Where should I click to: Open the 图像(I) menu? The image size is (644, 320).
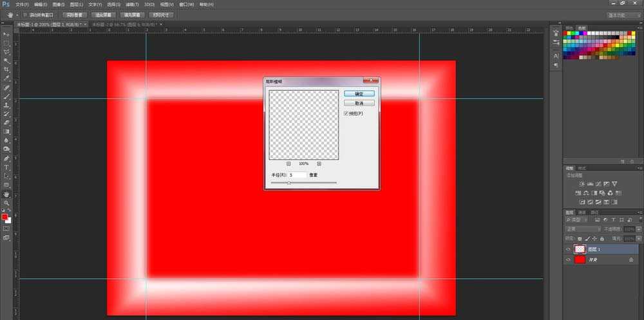[x=59, y=4]
